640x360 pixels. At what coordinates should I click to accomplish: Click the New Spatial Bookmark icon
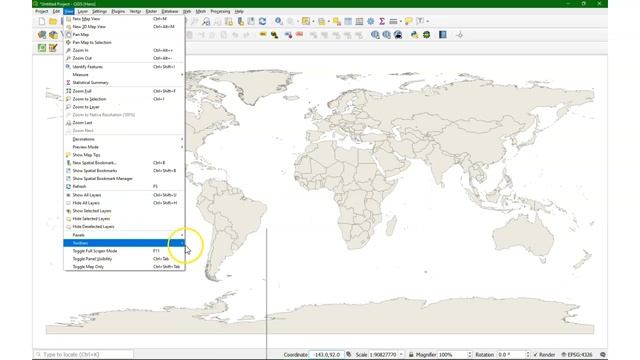click(240, 21)
